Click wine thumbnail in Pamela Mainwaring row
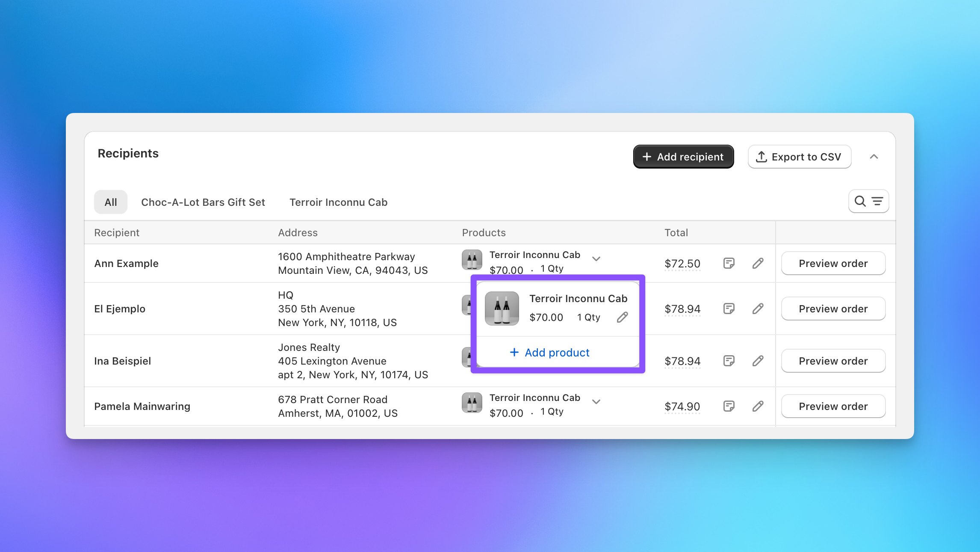The height and width of the screenshot is (552, 980). 472,403
